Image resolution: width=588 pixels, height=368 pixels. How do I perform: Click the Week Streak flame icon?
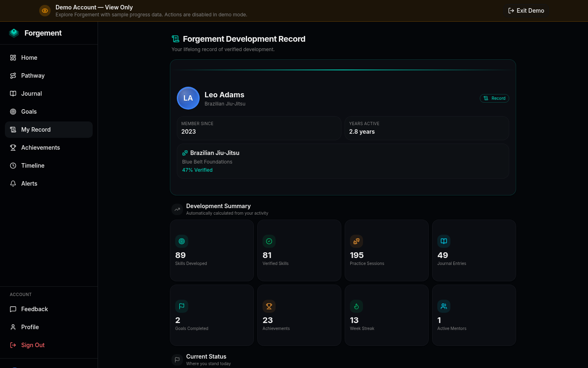(x=356, y=306)
